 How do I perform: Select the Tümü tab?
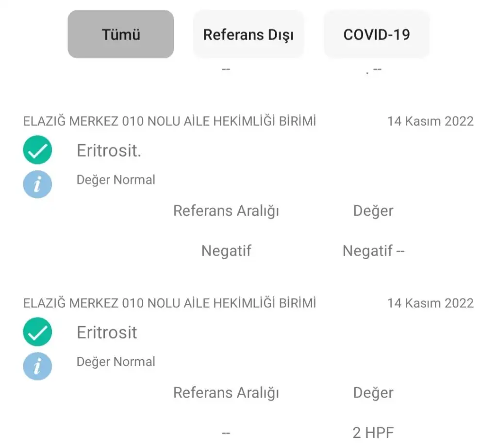[121, 34]
